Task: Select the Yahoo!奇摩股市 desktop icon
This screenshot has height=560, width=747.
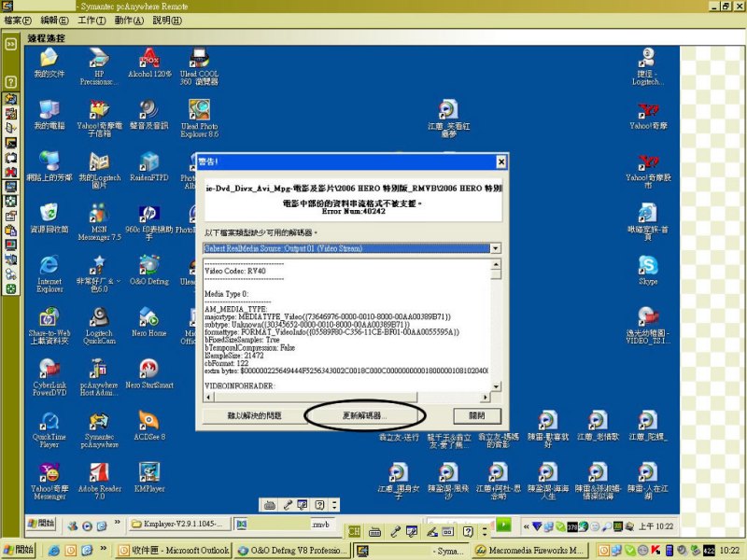Action: point(648,171)
